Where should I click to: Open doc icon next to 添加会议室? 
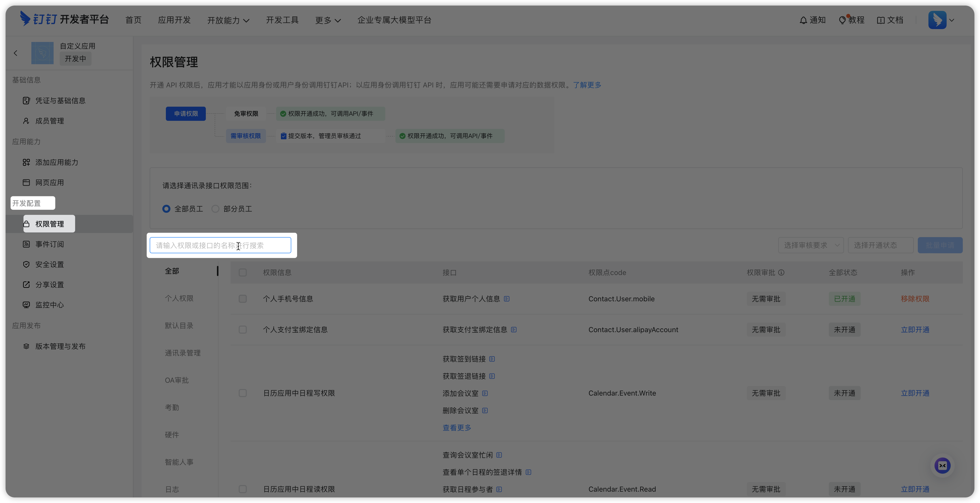[x=485, y=394]
